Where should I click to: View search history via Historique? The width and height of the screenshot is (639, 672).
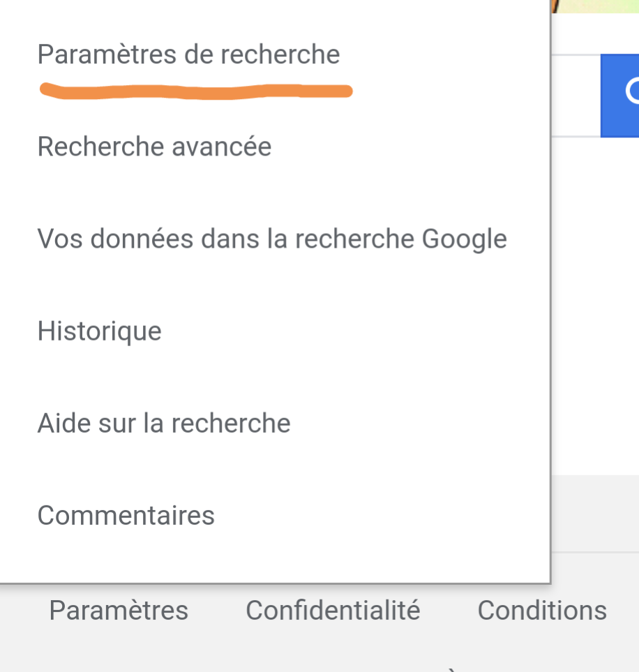pos(100,331)
